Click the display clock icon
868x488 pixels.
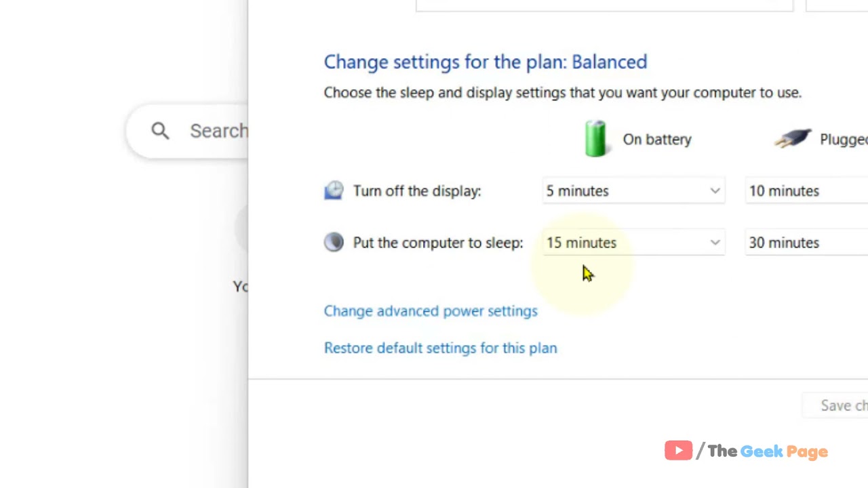click(334, 191)
